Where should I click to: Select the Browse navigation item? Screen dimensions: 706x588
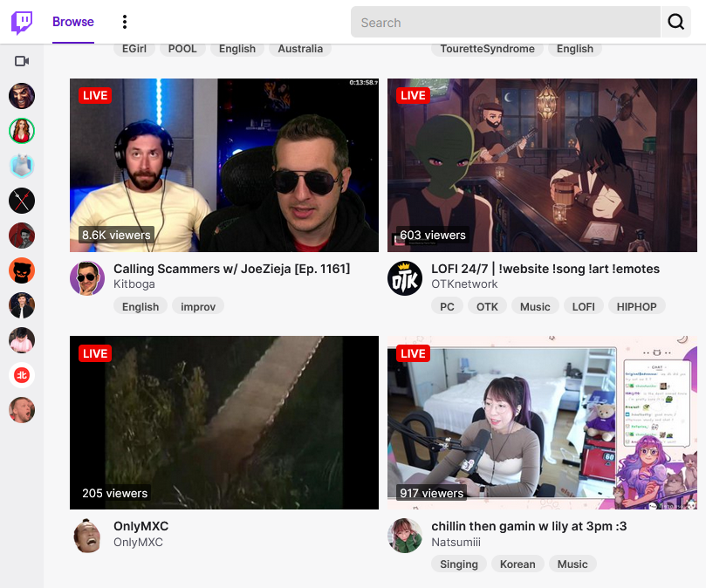(72, 22)
